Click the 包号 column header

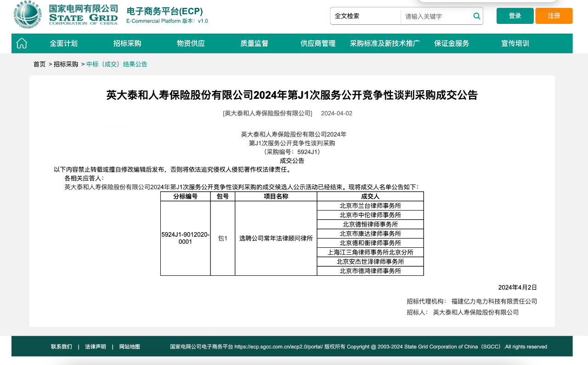(x=223, y=196)
